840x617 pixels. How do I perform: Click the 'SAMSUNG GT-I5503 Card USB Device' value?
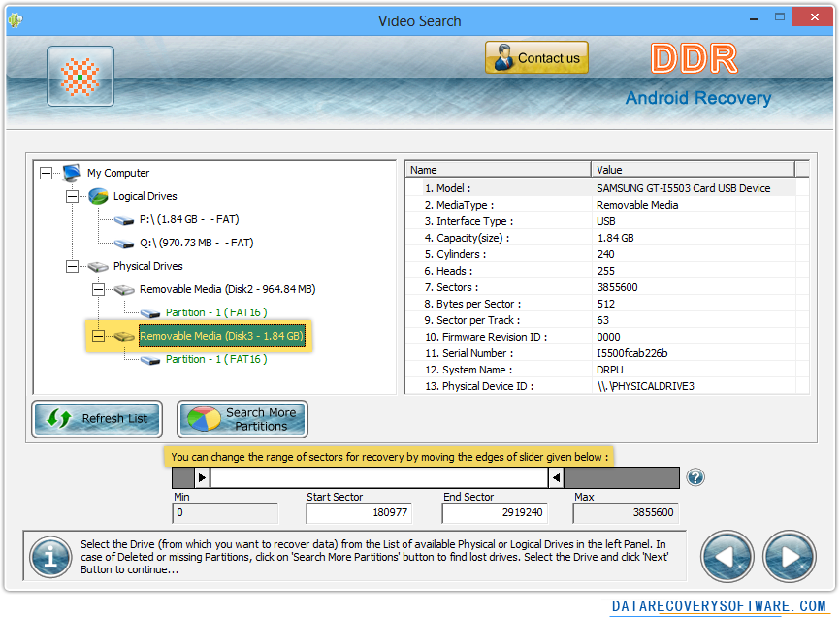pos(684,188)
